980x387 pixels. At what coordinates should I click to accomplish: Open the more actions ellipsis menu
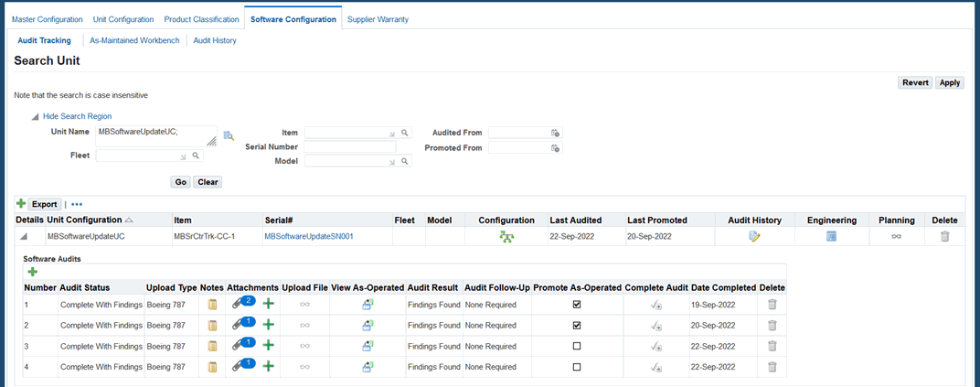[x=77, y=204]
